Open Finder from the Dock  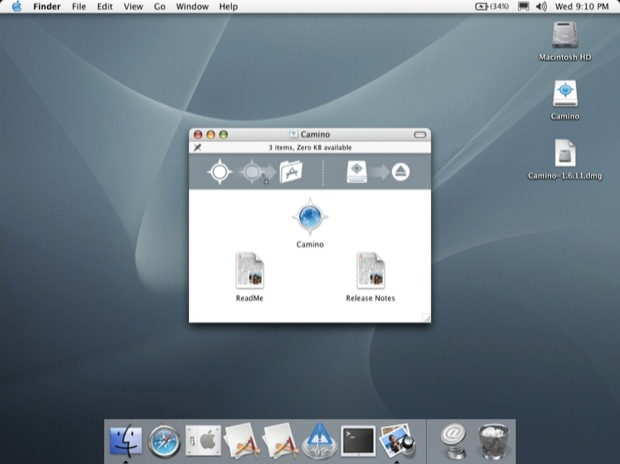tap(126, 439)
